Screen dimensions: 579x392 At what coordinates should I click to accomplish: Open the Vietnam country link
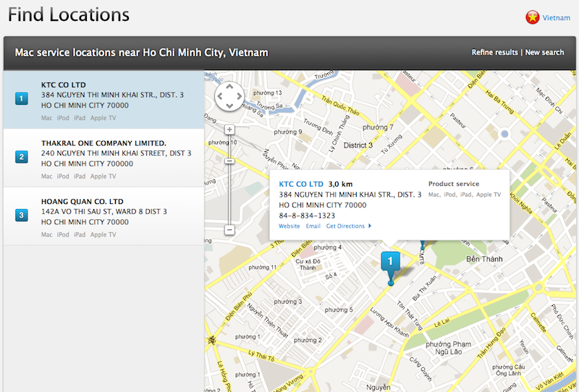point(556,17)
